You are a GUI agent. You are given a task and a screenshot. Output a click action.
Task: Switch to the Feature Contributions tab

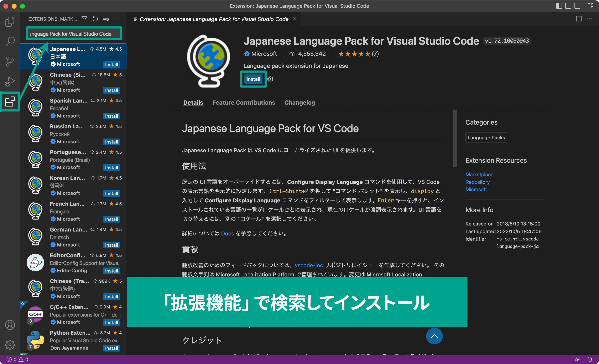[x=244, y=103]
